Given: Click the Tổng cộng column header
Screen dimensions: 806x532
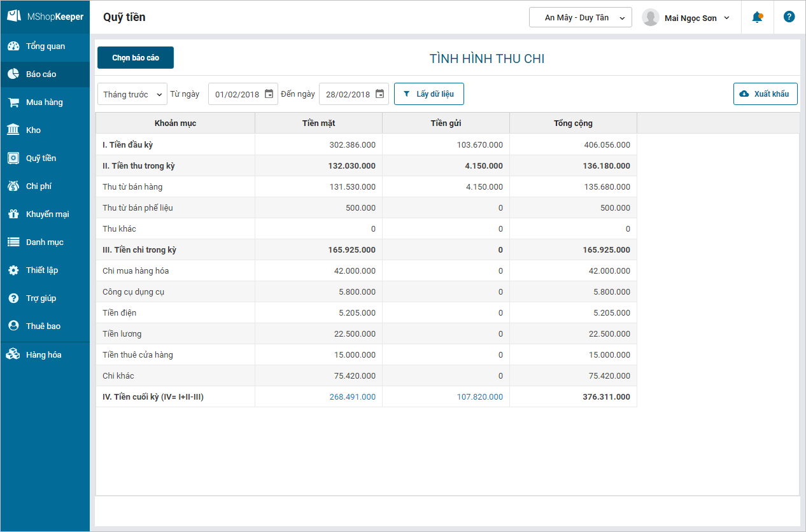Looking at the screenshot, I should coord(574,123).
